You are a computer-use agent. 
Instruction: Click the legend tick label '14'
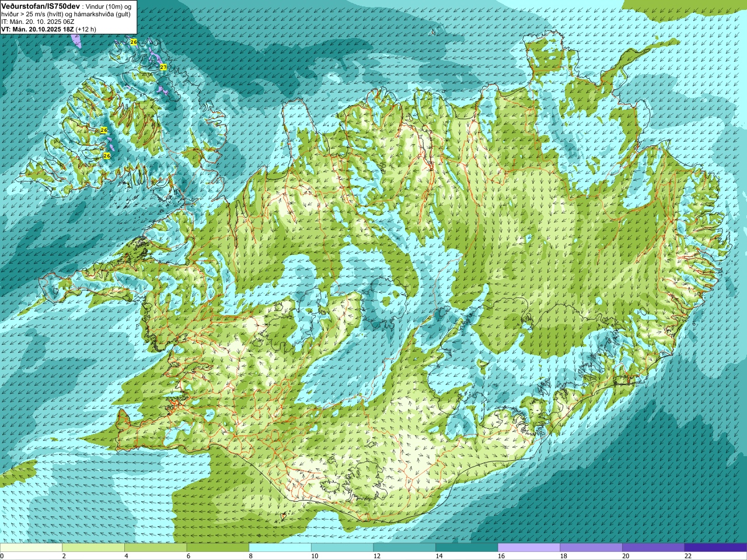pos(439,556)
